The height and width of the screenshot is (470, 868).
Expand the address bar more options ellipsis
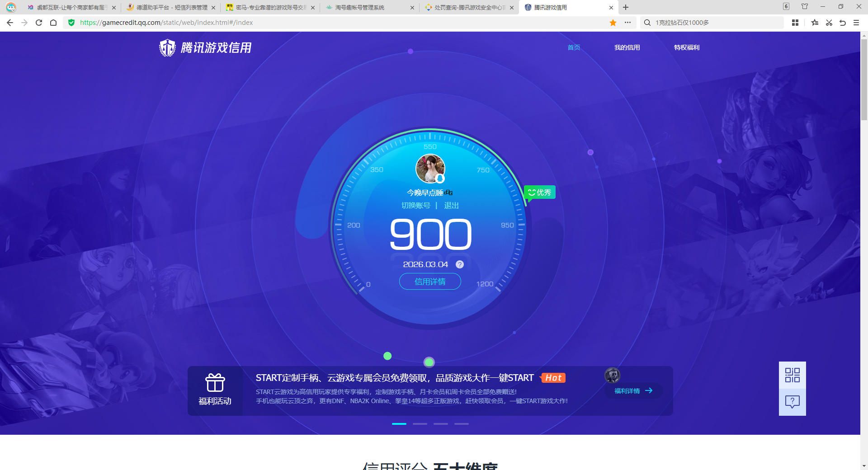[x=627, y=23]
